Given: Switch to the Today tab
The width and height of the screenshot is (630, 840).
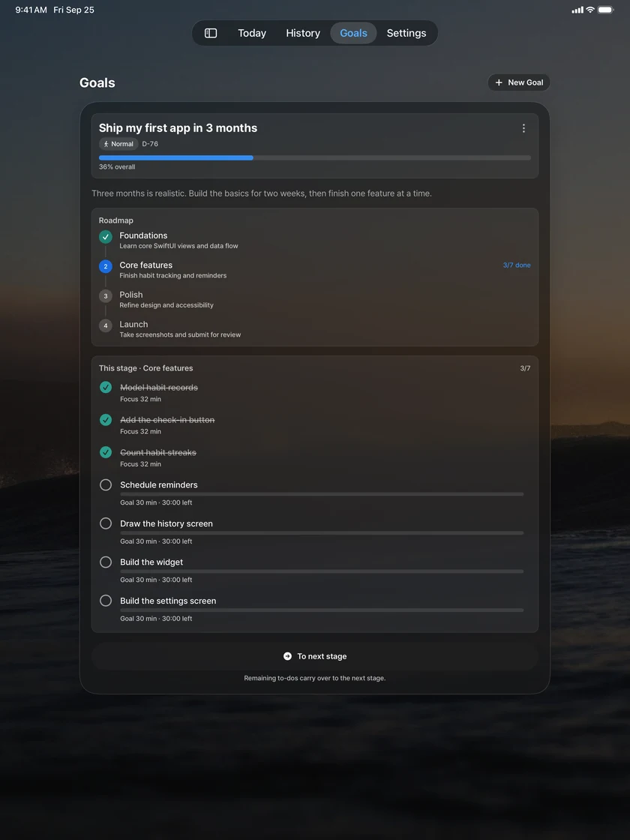Looking at the screenshot, I should (x=252, y=33).
